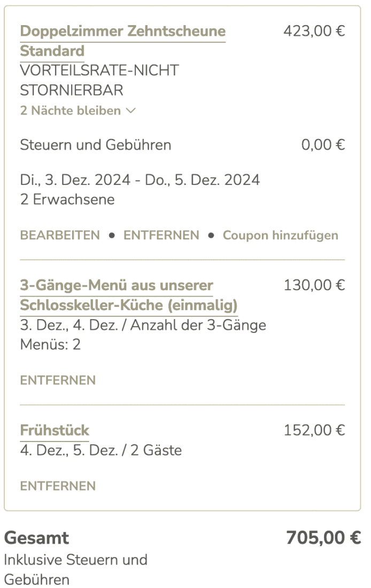Screen dimensions: 371x588
Task: Click the 705,00 € total amount
Action: click(x=323, y=538)
